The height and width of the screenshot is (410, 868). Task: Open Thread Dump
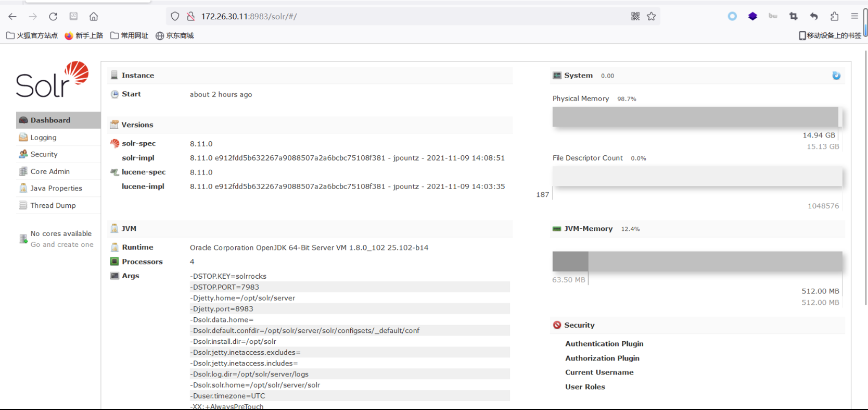coord(58,205)
